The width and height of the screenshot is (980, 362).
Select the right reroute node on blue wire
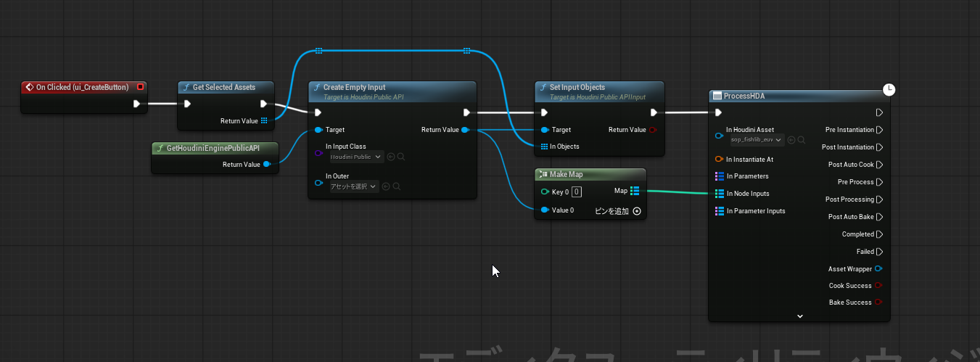click(466, 51)
